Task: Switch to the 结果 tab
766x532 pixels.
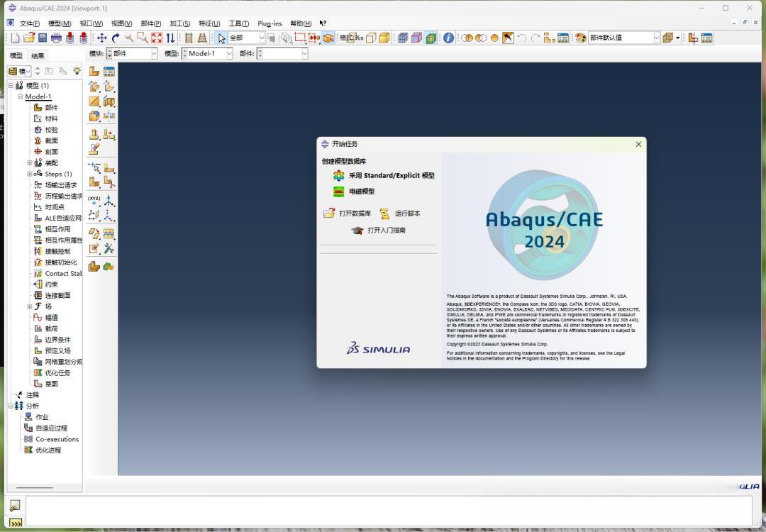Action: [38, 56]
